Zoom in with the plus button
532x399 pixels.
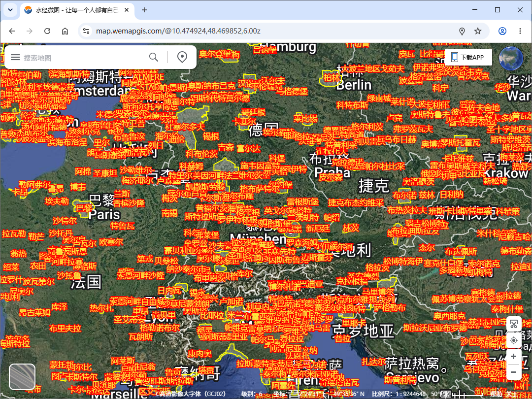point(514,357)
